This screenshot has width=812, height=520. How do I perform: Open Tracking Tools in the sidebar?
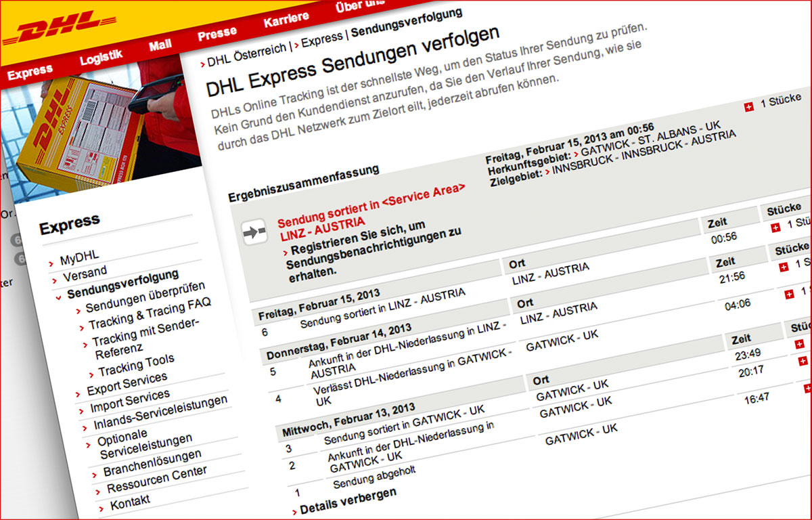[135, 366]
